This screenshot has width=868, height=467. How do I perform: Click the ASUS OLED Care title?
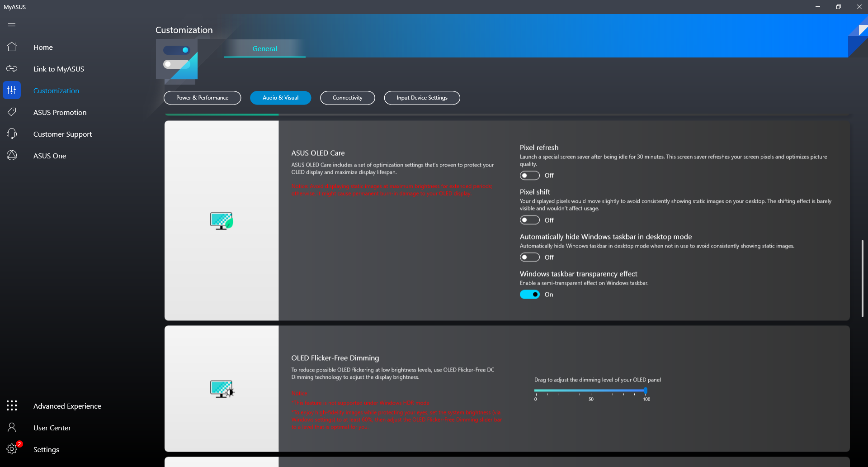318,153
